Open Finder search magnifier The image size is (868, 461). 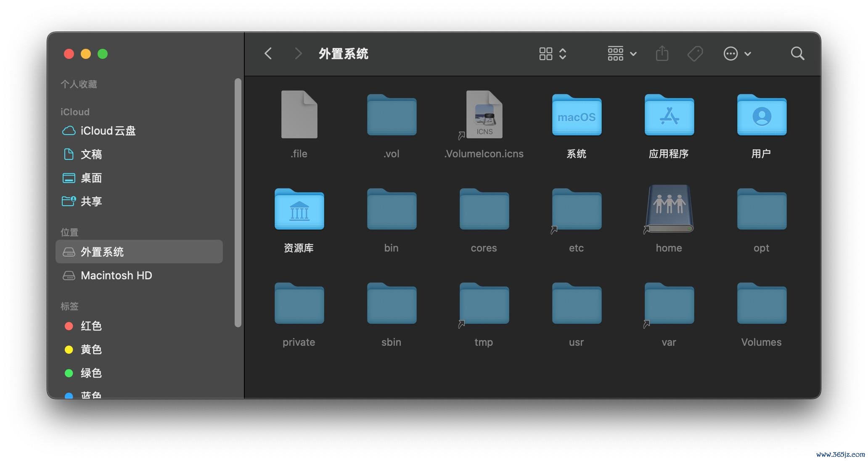click(797, 54)
